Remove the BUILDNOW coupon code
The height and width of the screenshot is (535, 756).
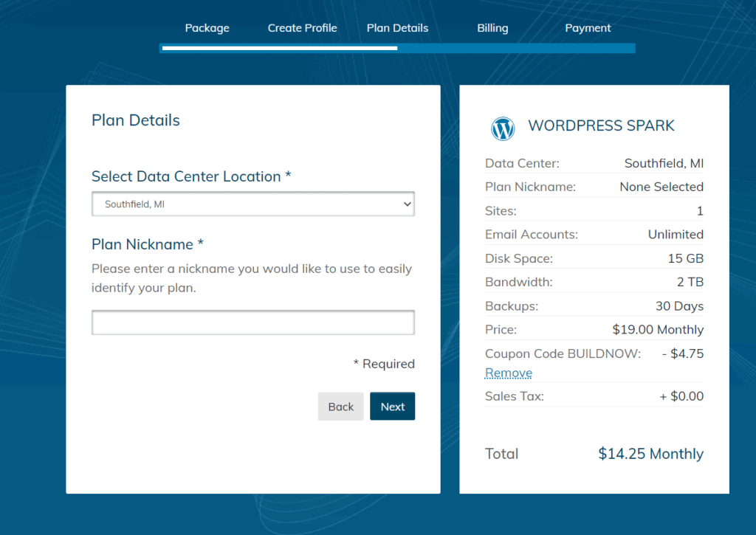pyautogui.click(x=509, y=373)
